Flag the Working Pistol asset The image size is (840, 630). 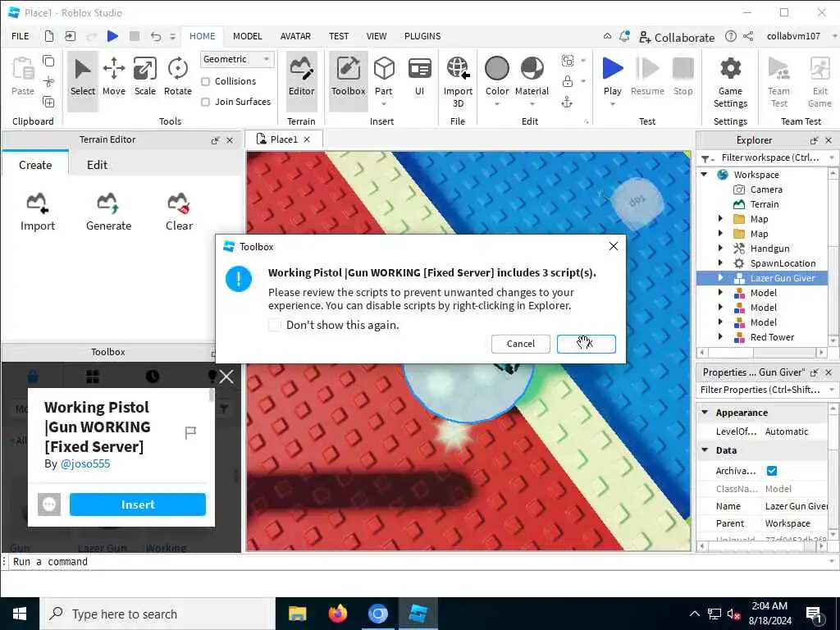point(190,432)
